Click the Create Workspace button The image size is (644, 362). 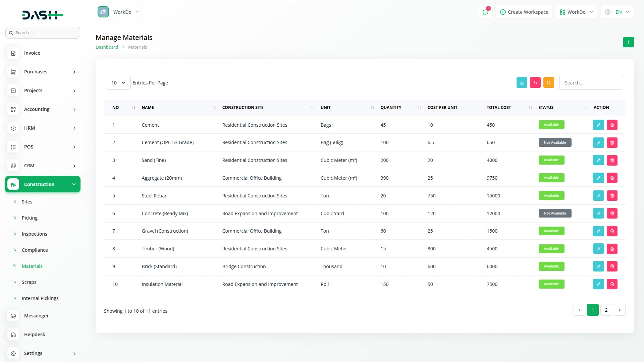point(524,12)
